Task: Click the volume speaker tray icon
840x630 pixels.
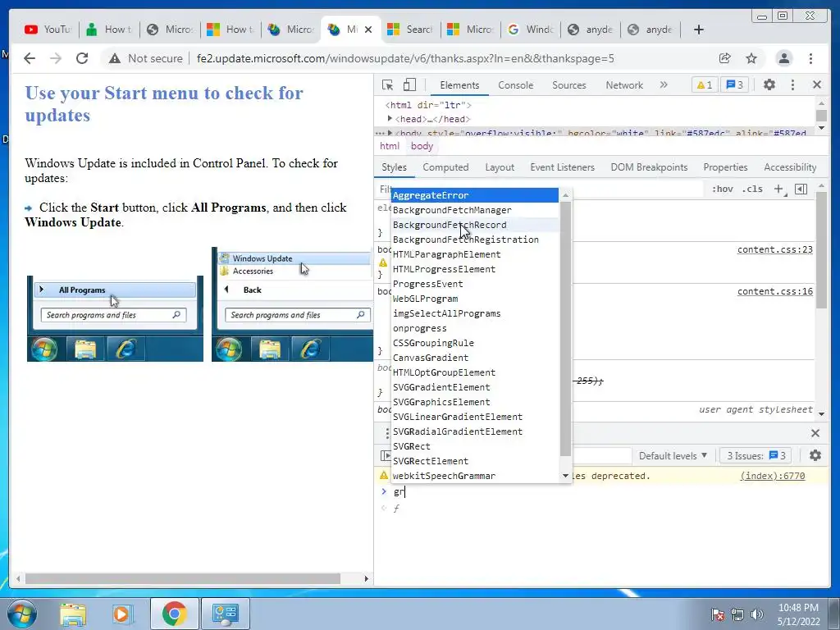Action: pos(757,614)
